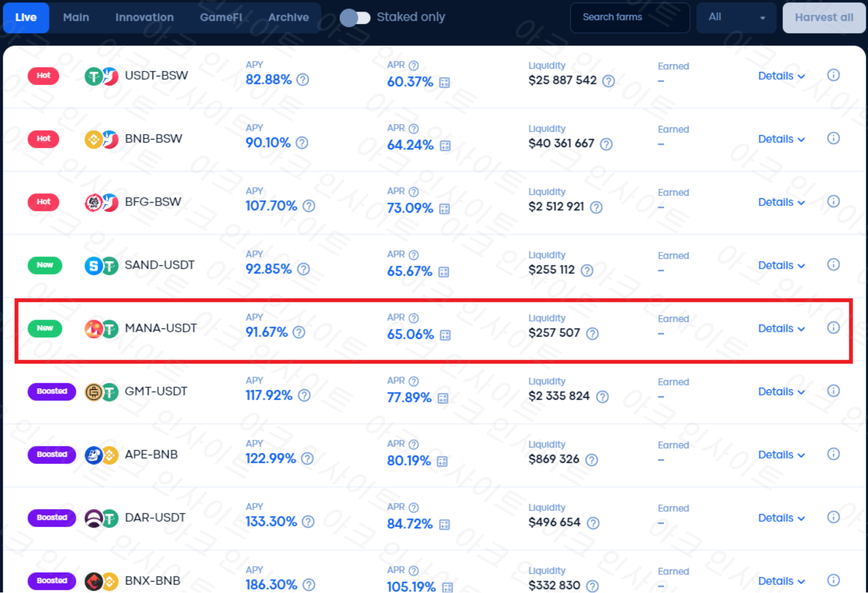This screenshot has width=868, height=593.
Task: Open liquidity help icon for BFG-BSW
Action: (x=596, y=207)
